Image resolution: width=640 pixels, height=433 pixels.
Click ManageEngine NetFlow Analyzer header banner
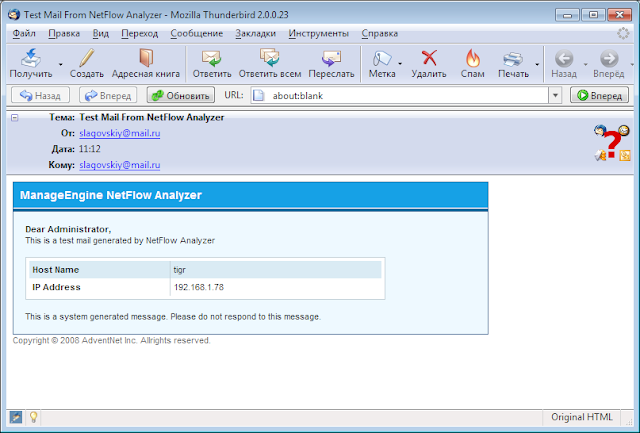[x=251, y=195]
